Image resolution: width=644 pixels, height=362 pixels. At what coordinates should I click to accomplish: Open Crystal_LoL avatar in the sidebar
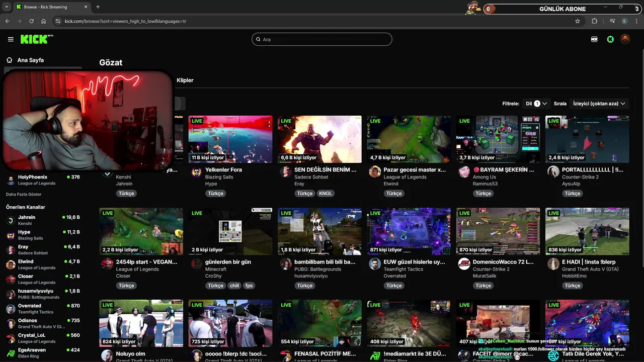tap(11, 338)
